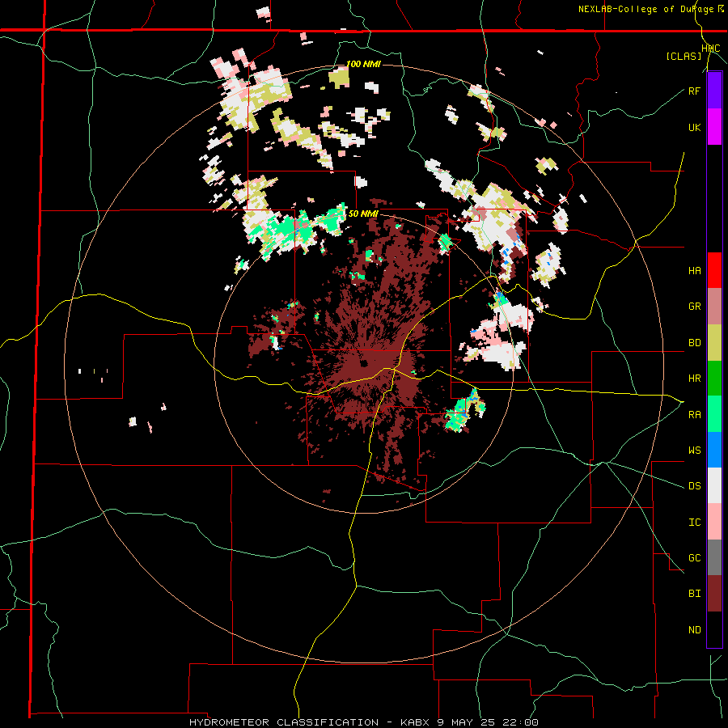Click the radar site center dot
This screenshot has width=728, height=728.
tap(365, 363)
